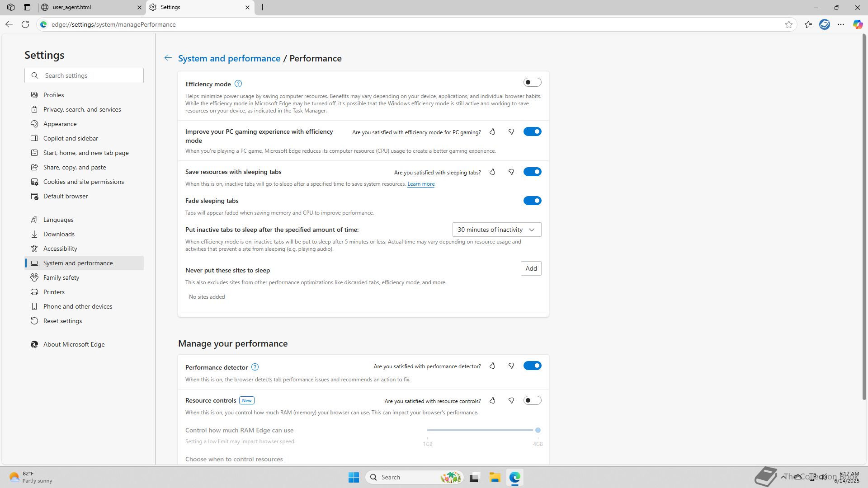Turn off Fade sleeping tabs toggle
Screen dimensions: 868x488
532,201
